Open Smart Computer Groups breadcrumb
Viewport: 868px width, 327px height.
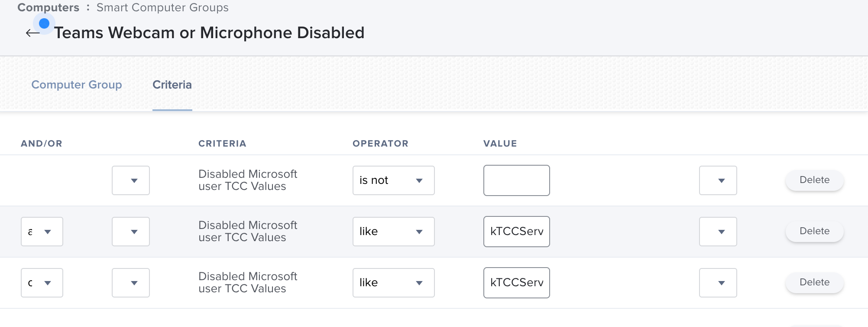click(162, 7)
